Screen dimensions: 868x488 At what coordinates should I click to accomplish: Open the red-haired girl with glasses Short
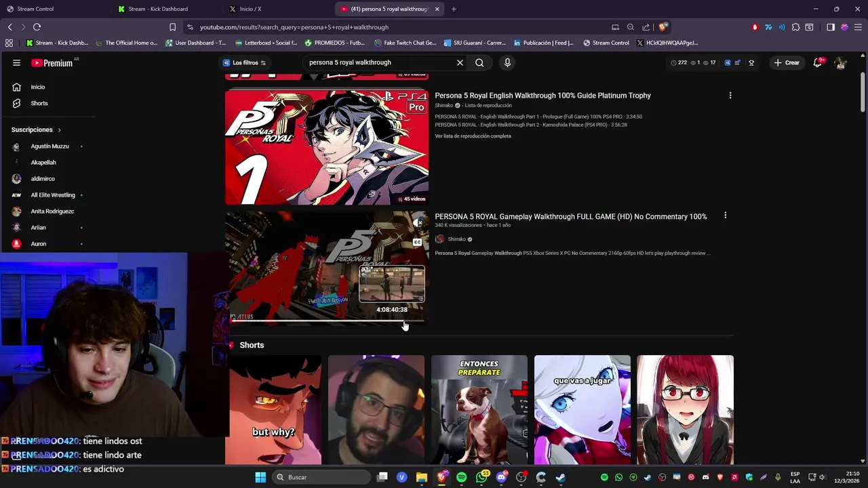tap(685, 410)
